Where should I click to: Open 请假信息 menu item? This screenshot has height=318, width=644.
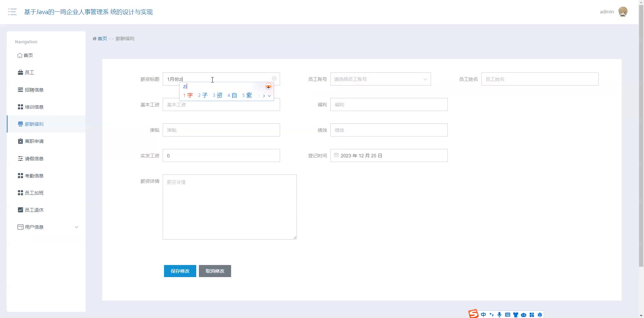pos(46,159)
